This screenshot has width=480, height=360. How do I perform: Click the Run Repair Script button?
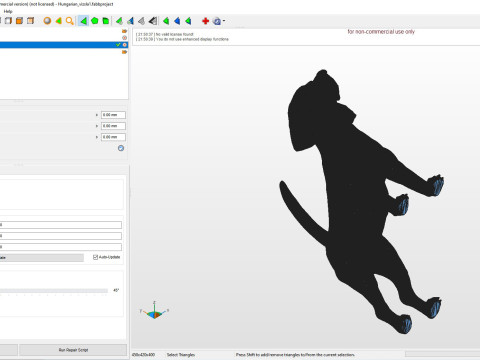pos(73,350)
